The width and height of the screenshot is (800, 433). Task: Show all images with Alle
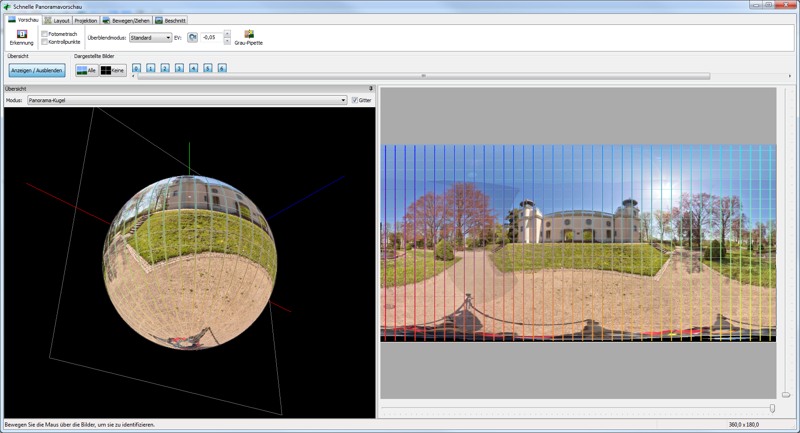click(x=87, y=70)
